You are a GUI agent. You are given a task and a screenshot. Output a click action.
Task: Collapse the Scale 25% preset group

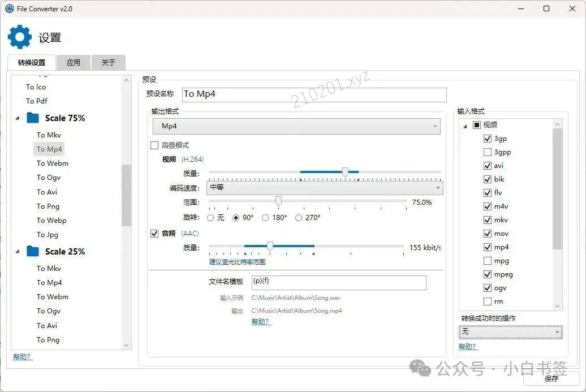pos(18,252)
